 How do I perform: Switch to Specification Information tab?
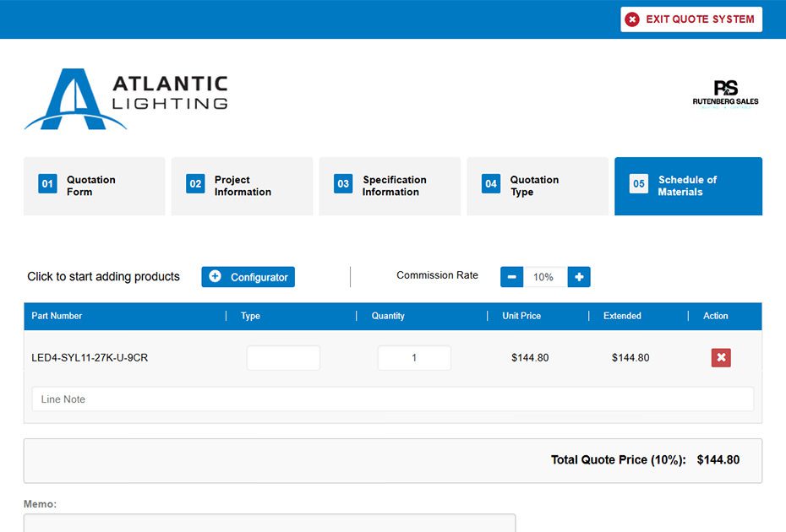[x=390, y=186]
